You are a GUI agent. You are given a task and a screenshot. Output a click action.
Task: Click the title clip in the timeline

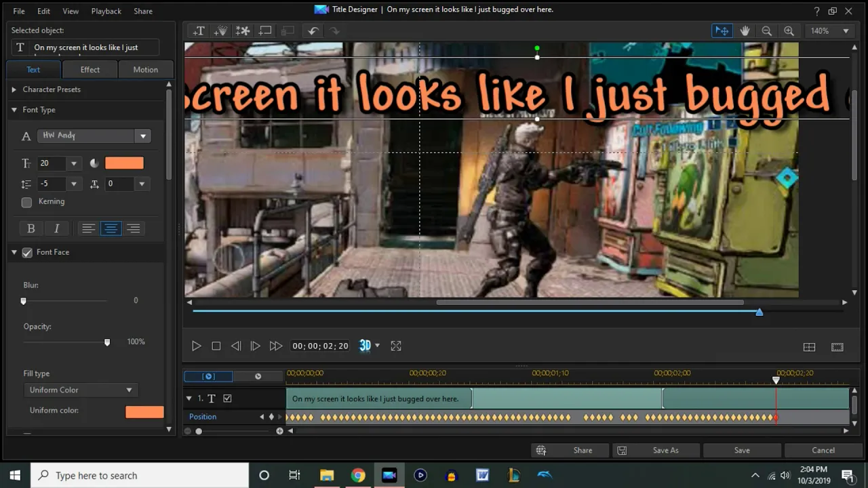click(x=567, y=399)
